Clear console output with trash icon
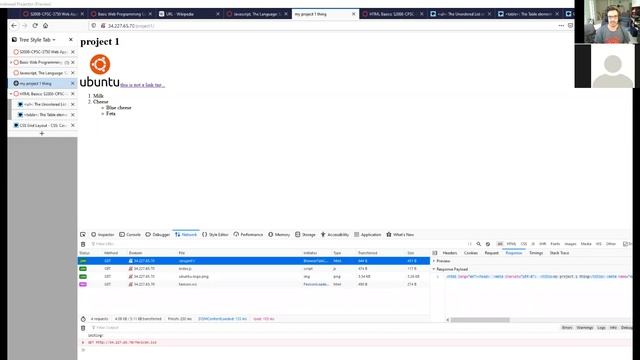 83,328
